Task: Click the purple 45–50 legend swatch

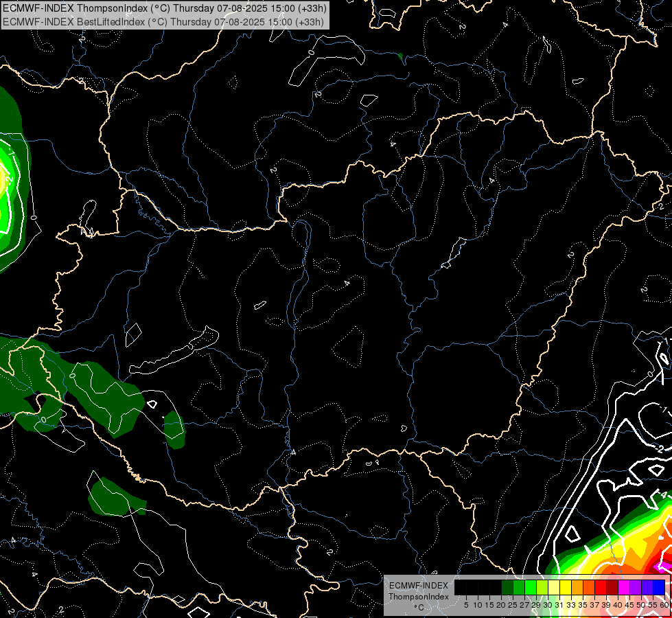Action: (636, 588)
